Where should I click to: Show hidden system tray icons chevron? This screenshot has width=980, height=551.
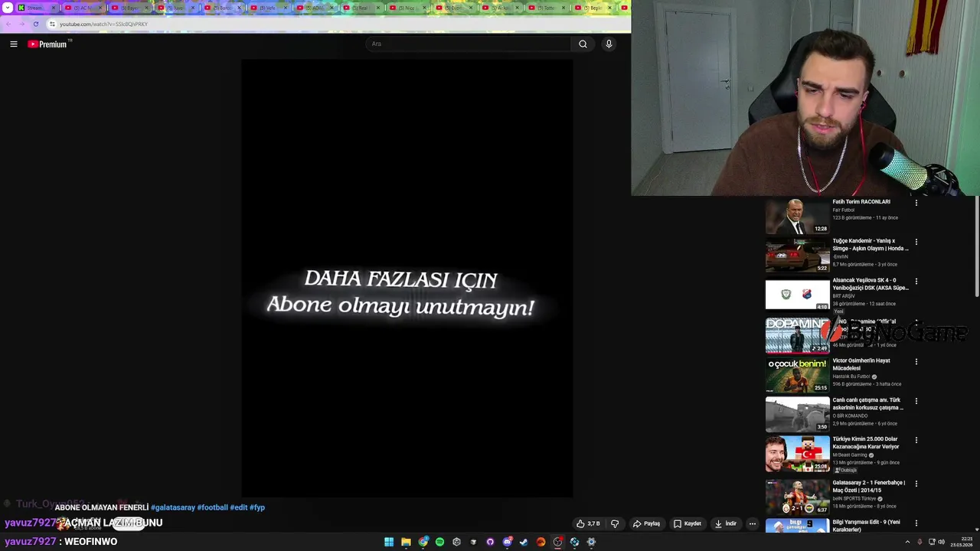point(907,542)
